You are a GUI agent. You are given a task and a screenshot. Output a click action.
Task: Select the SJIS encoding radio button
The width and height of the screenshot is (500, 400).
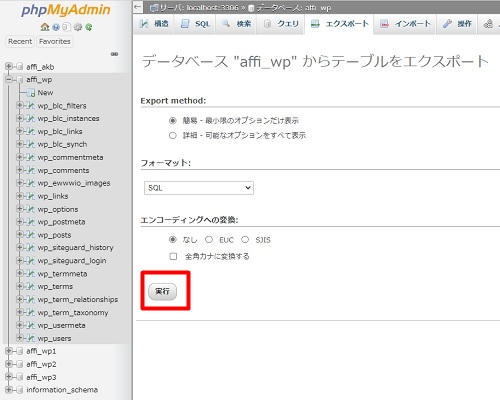point(245,239)
